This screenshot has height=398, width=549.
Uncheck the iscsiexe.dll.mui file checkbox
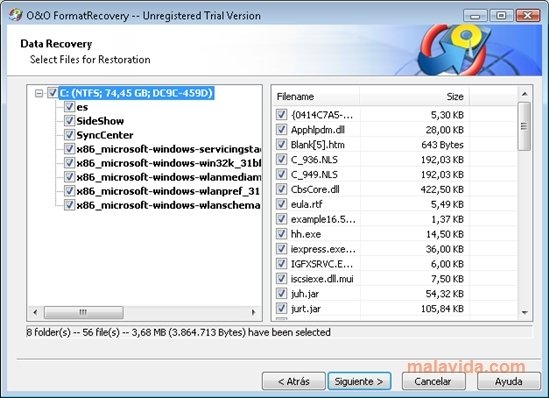[x=282, y=278]
